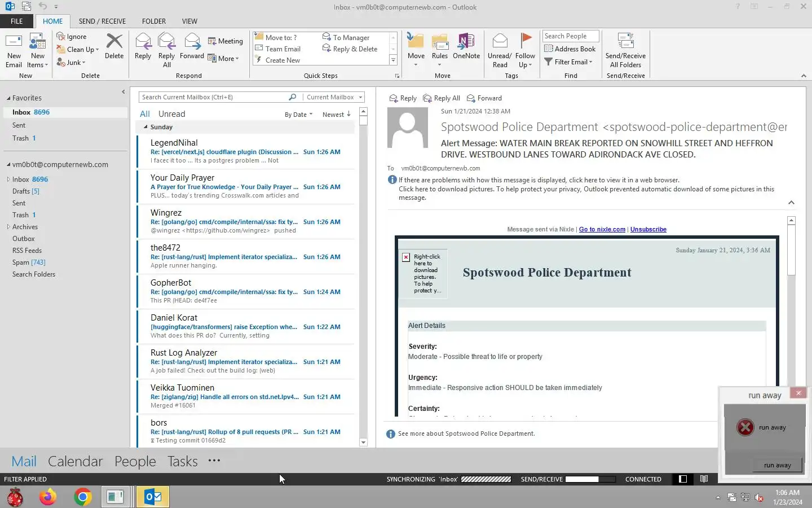Screen dimensions: 812x508
Task: Click the ribbon Reply icon
Action: pyautogui.click(x=143, y=46)
